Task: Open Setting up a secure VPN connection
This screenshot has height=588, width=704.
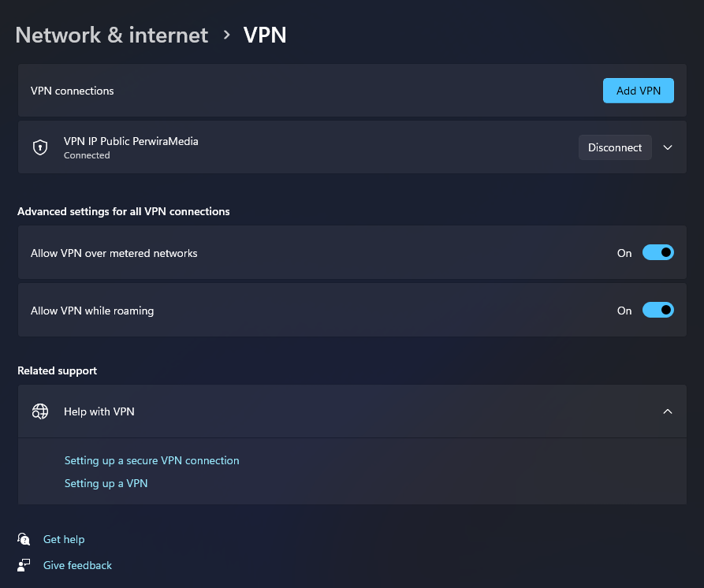Action: tap(151, 460)
